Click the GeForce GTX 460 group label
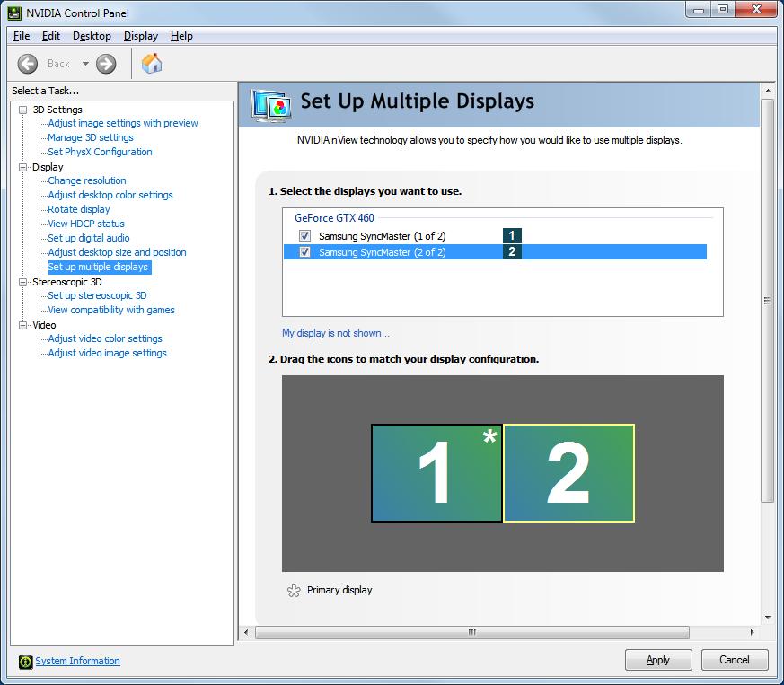Image resolution: width=784 pixels, height=685 pixels. coord(334,218)
